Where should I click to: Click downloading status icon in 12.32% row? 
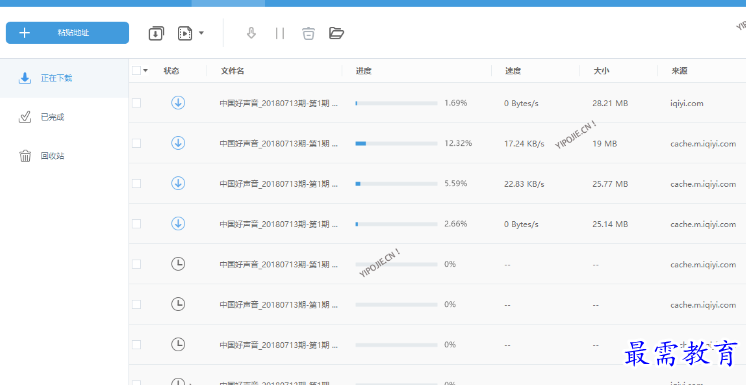(178, 143)
